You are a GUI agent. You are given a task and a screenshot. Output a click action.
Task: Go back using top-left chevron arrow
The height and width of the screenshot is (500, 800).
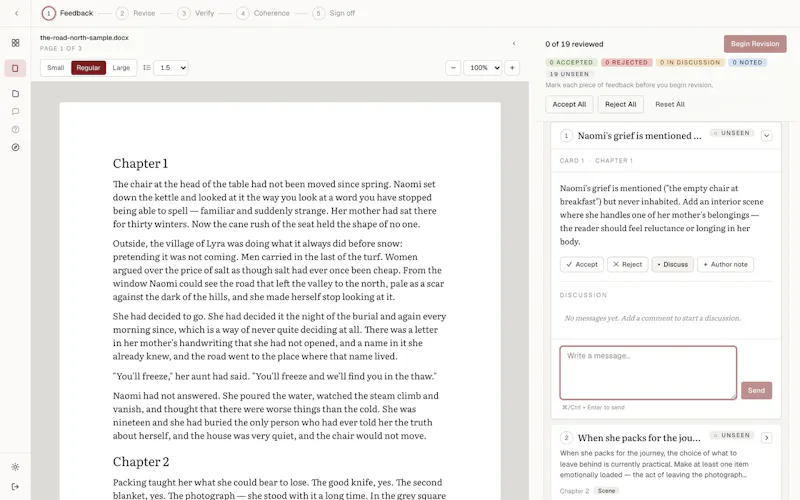coord(16,13)
